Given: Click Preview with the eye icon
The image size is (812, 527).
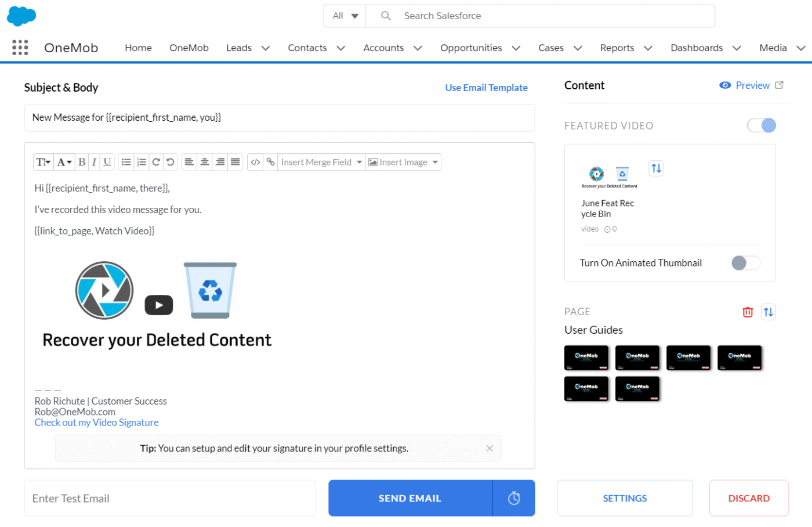Looking at the screenshot, I should 745,85.
